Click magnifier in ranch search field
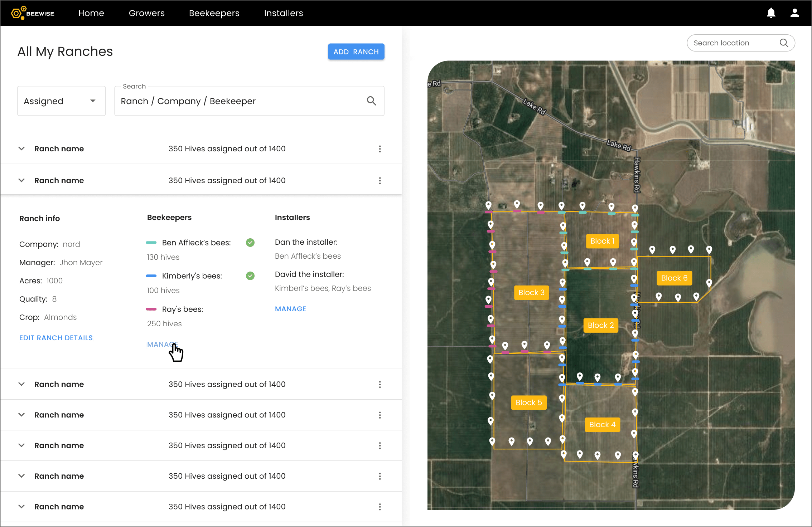 [x=371, y=101]
